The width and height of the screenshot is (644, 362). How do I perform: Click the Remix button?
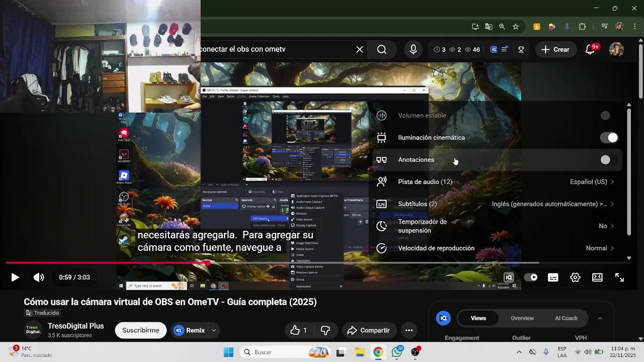click(x=190, y=330)
